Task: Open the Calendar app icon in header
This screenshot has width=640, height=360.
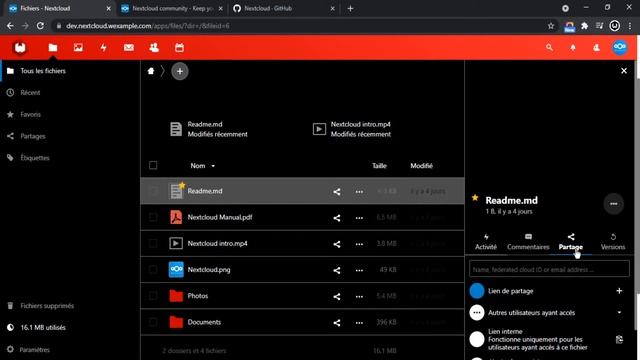Action: coord(179,48)
